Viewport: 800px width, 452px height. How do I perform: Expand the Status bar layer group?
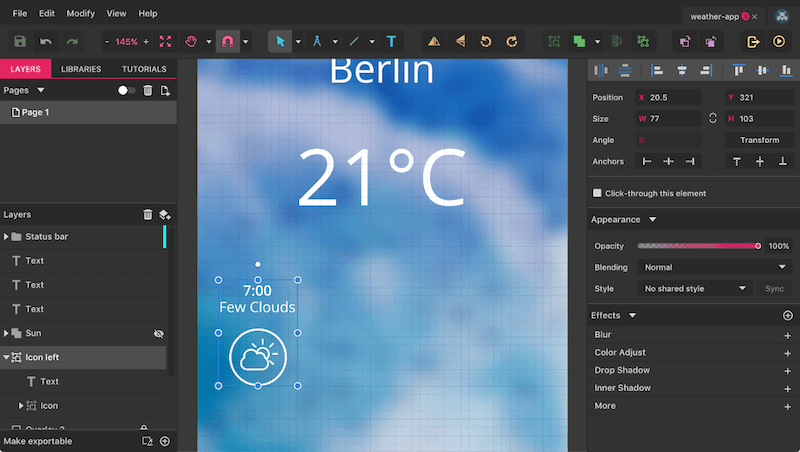coord(7,237)
